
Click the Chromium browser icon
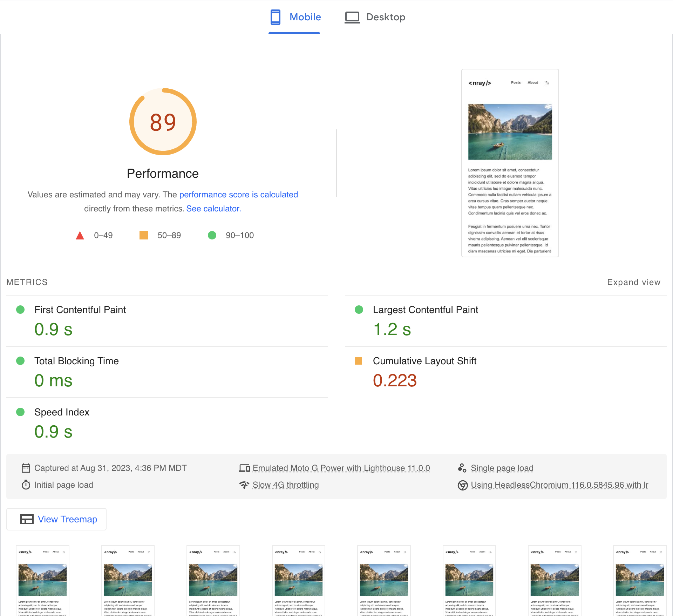pos(463,485)
